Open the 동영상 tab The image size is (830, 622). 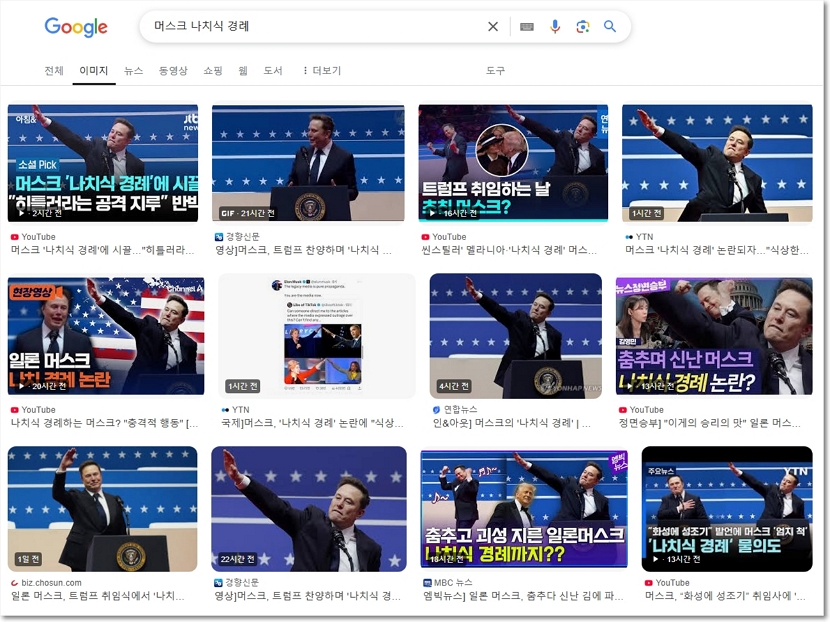click(173, 70)
